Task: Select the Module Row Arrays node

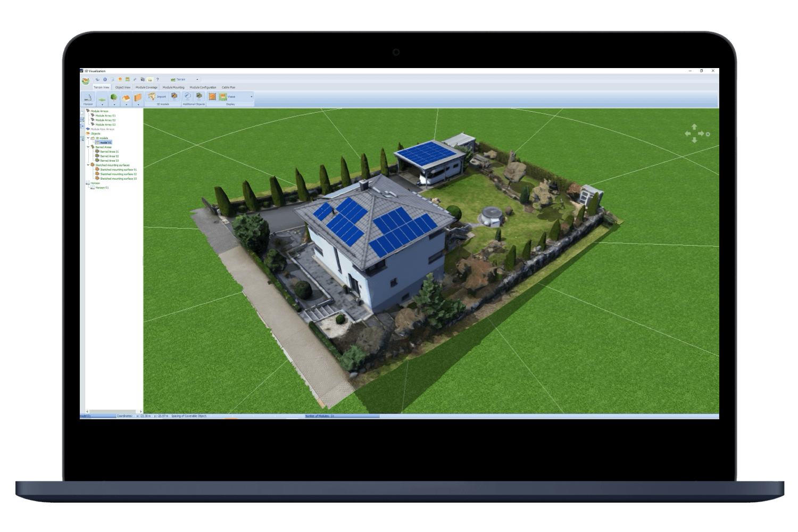Action: (102, 129)
